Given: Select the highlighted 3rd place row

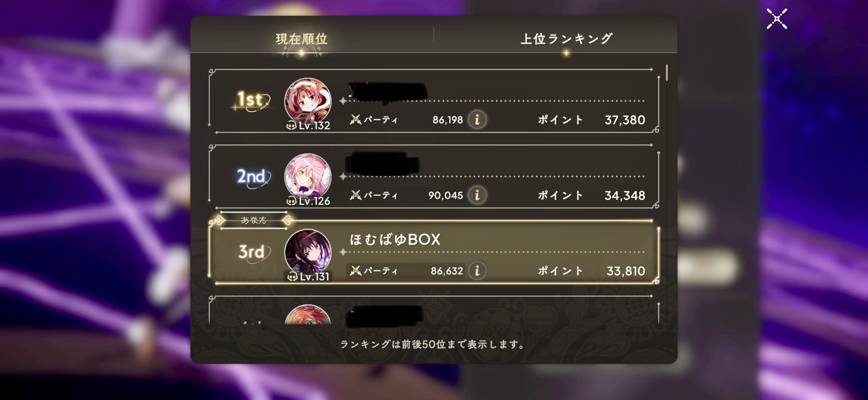Looking at the screenshot, I should (434, 252).
